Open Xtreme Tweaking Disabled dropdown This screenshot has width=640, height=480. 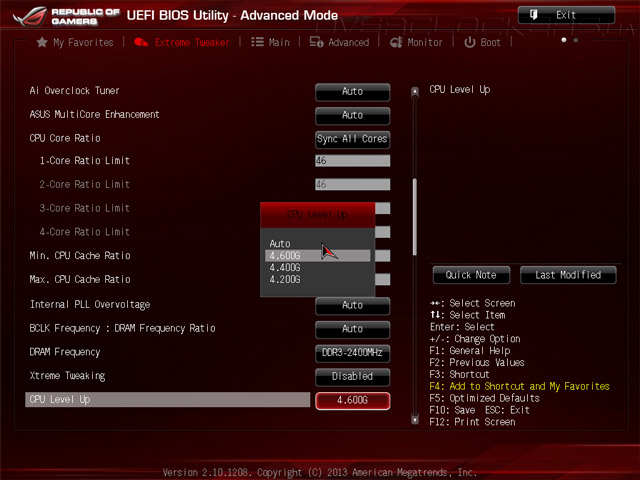click(352, 377)
